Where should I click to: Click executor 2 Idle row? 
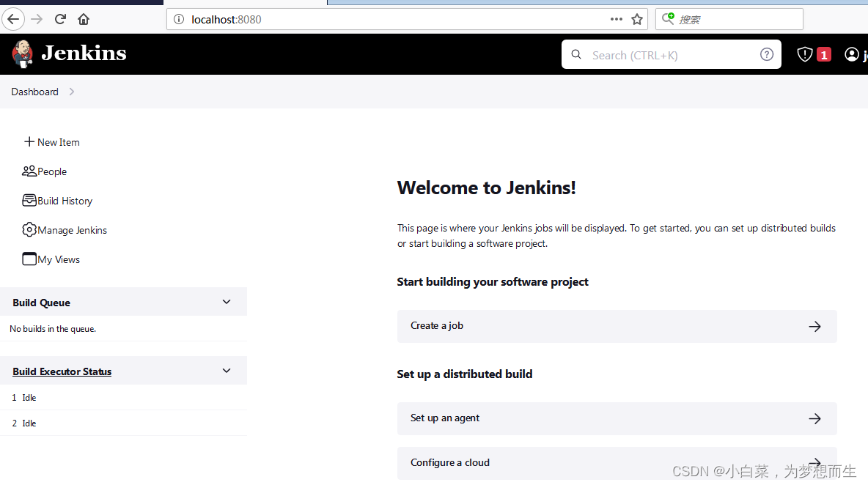pos(123,423)
